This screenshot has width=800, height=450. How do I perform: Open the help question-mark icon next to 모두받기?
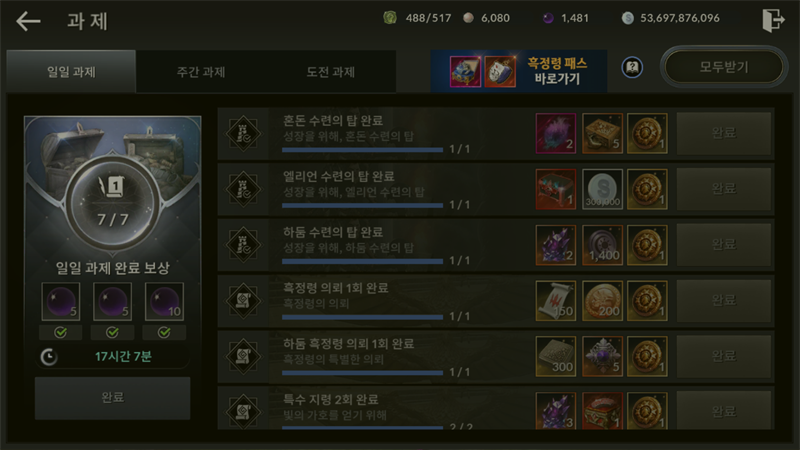coord(632,67)
